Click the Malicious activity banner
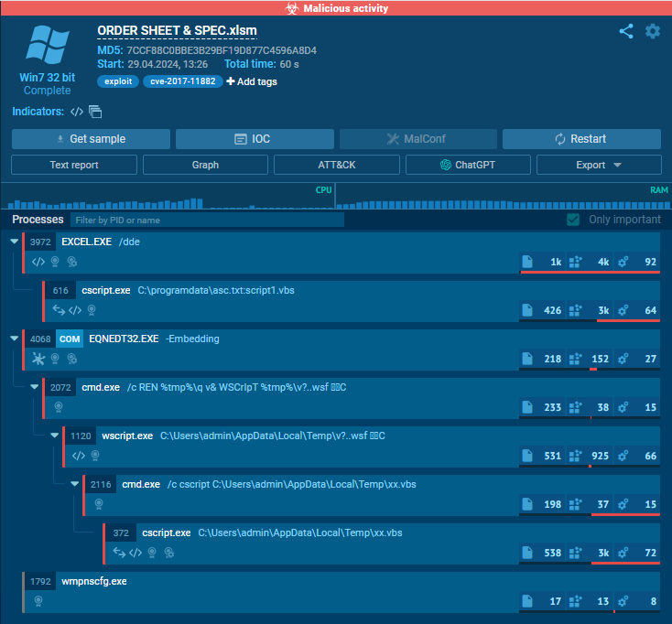 (x=336, y=8)
